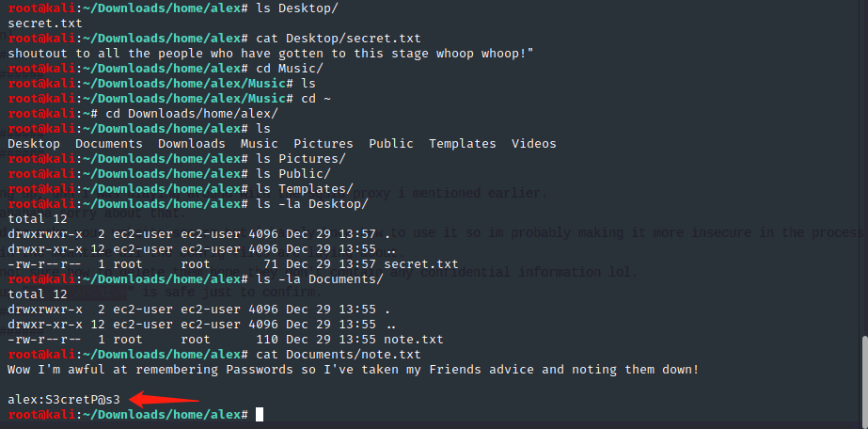Click the Templates folder name in ls output
Image resolution: width=868 pixels, height=429 pixels.
(463, 144)
